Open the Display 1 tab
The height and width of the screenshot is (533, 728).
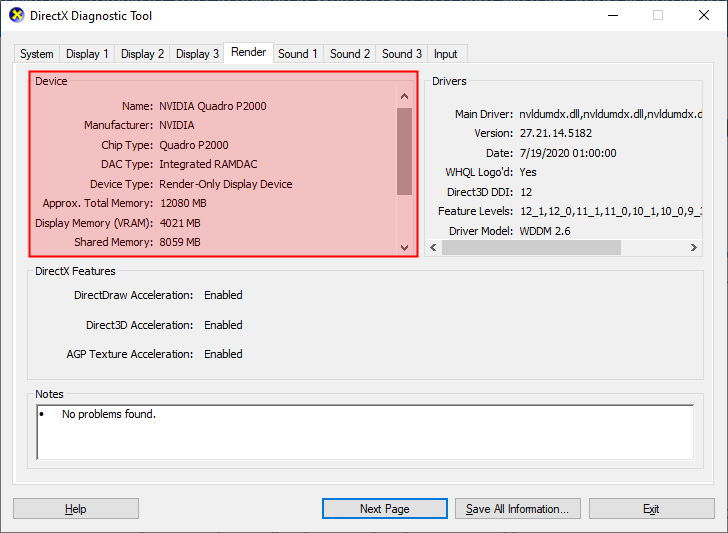click(x=87, y=54)
